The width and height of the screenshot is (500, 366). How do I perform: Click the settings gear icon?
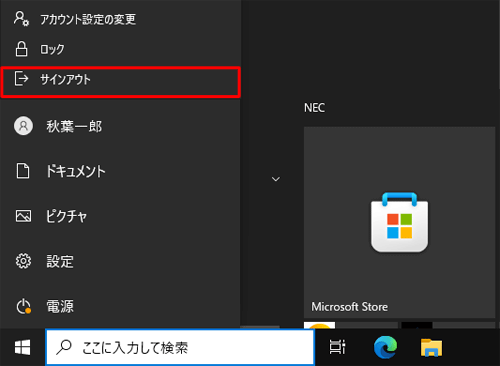(x=23, y=261)
